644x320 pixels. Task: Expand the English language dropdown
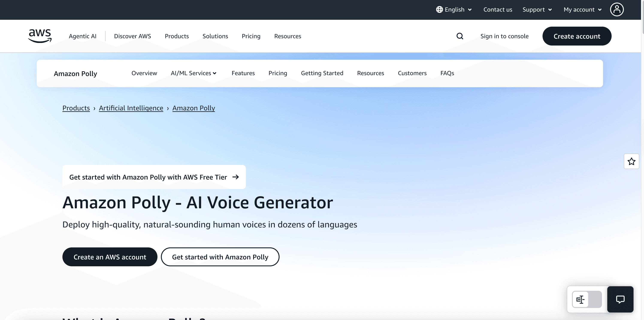tap(454, 9)
